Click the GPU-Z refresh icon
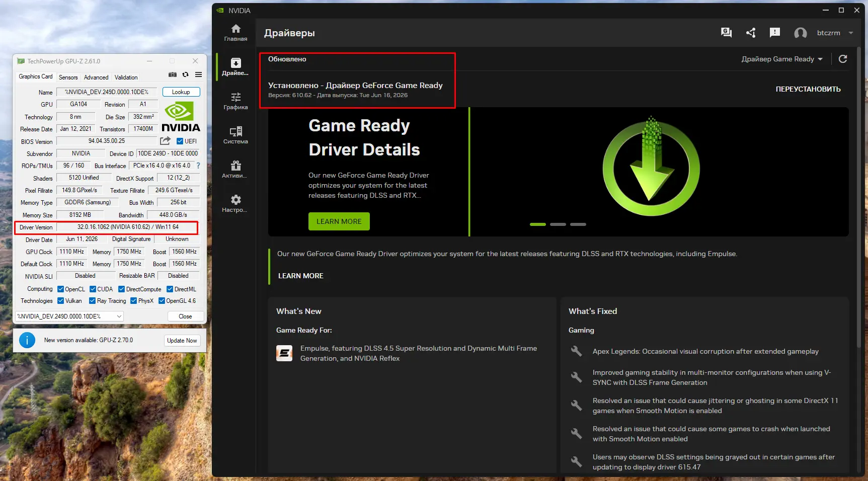This screenshot has width=868, height=481. (x=185, y=74)
